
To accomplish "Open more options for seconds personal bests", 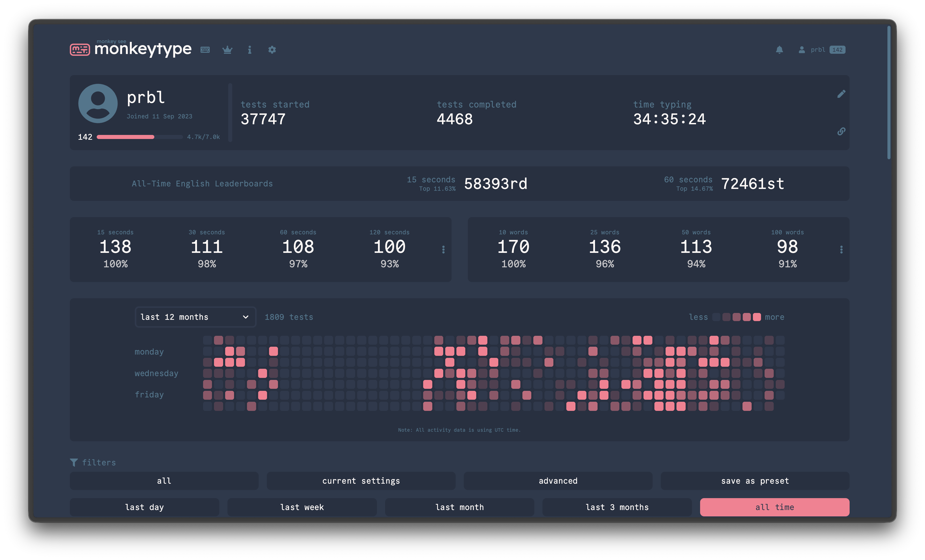I will pos(443,249).
